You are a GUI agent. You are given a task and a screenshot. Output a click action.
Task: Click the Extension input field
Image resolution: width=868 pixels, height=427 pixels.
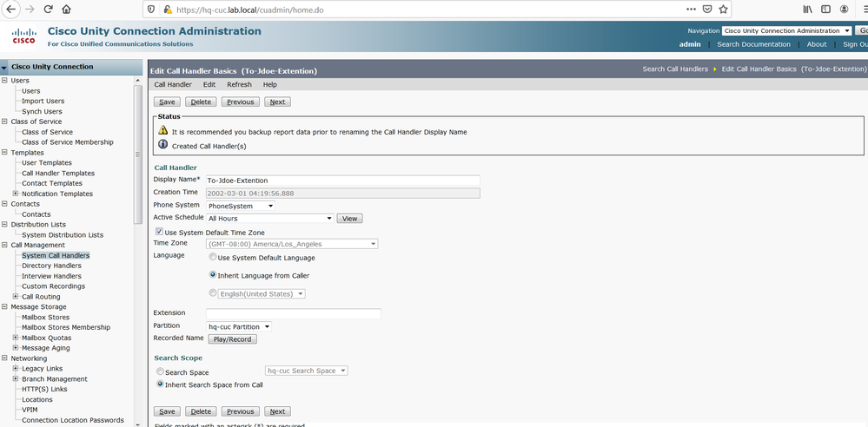294,313
